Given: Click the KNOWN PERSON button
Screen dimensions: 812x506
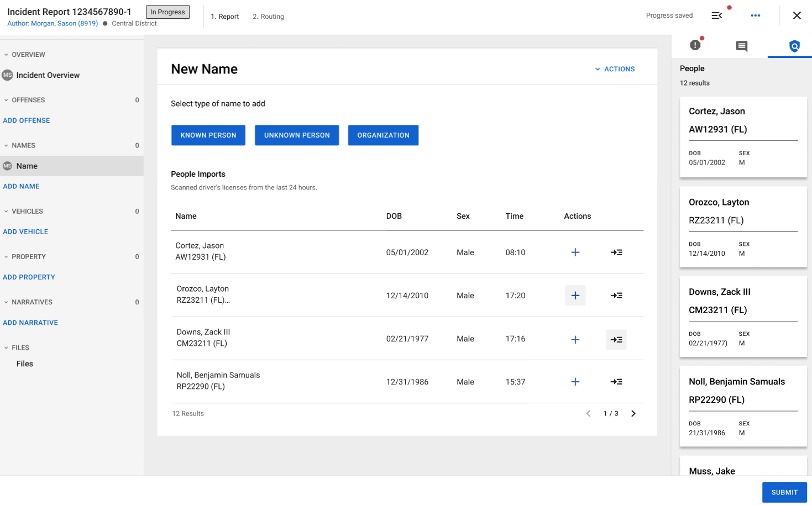Looking at the screenshot, I should point(208,135).
